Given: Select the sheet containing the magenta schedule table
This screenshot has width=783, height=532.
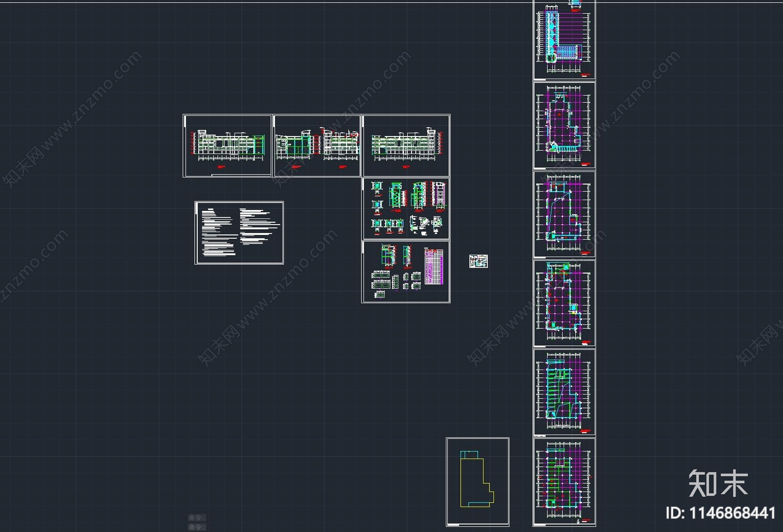Looking at the screenshot, I should pyautogui.click(x=406, y=272).
